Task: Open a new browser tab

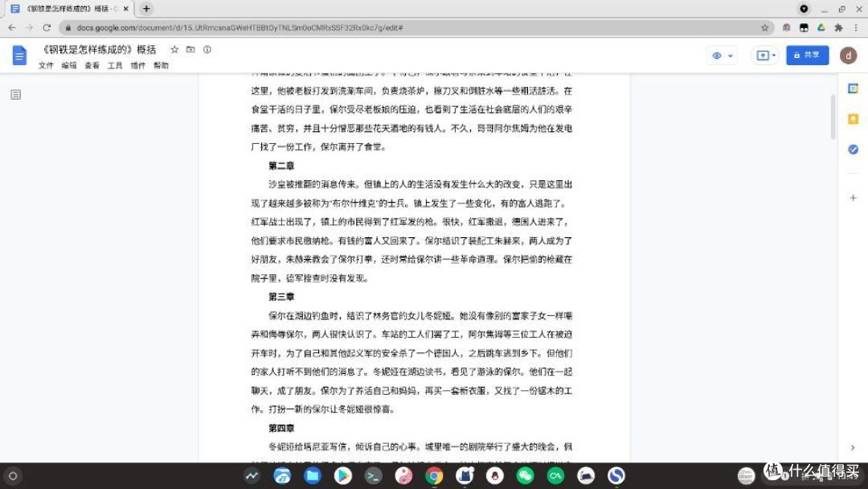Action: 146,8
